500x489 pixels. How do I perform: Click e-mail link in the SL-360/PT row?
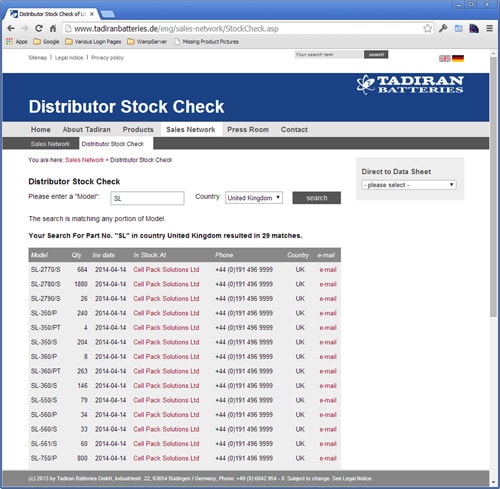[328, 371]
